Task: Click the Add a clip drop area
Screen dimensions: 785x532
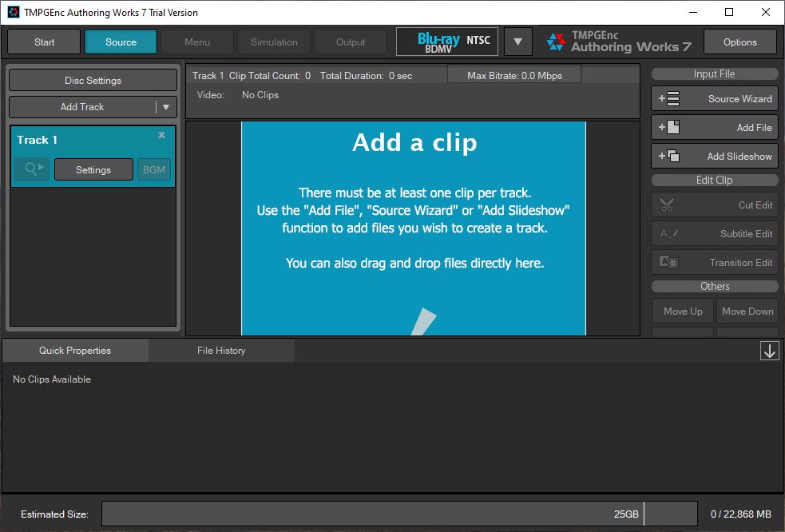Action: (414, 228)
